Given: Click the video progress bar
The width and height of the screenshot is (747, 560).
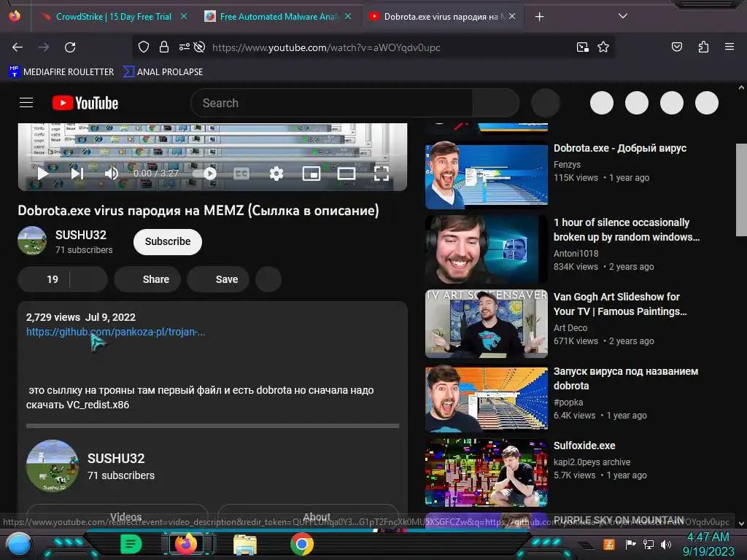Looking at the screenshot, I should coord(212,155).
